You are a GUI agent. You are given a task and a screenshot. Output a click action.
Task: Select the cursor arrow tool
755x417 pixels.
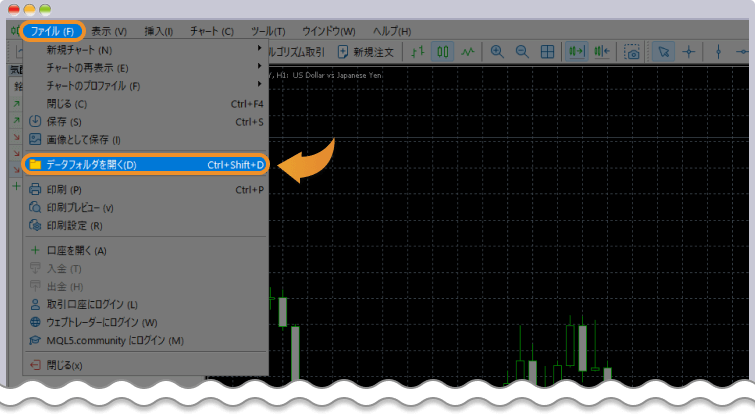tap(662, 51)
